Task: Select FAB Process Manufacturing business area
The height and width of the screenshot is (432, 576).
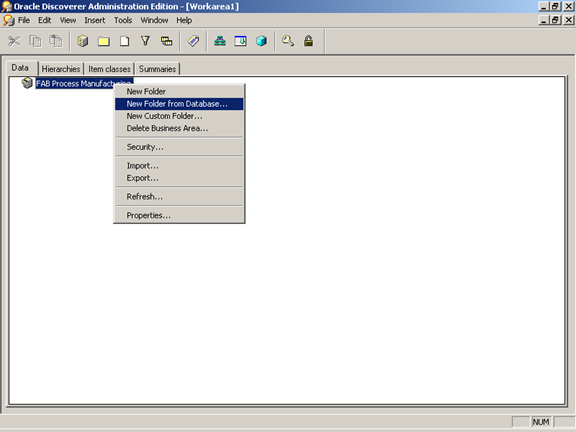Action: [84, 83]
